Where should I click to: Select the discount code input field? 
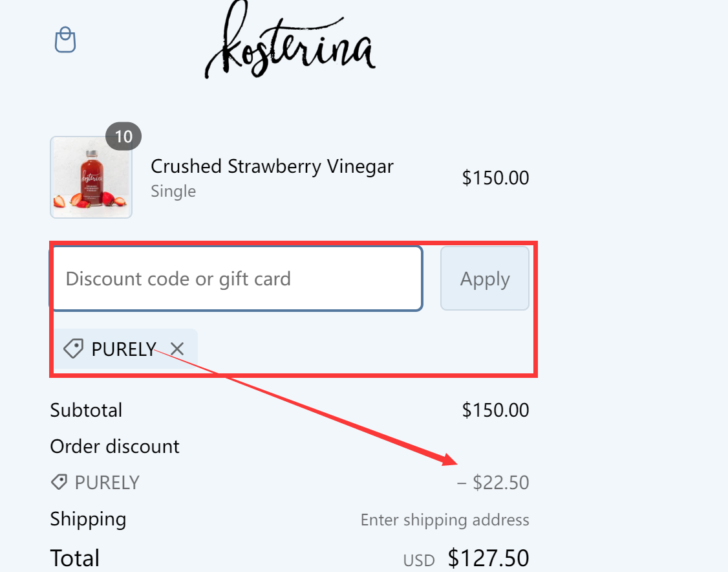click(x=237, y=278)
